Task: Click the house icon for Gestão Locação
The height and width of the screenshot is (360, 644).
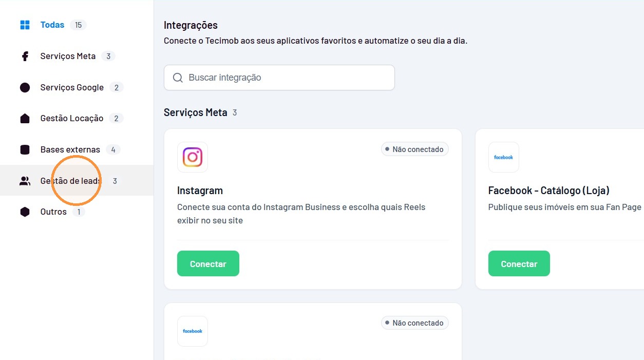Action: 25,119
